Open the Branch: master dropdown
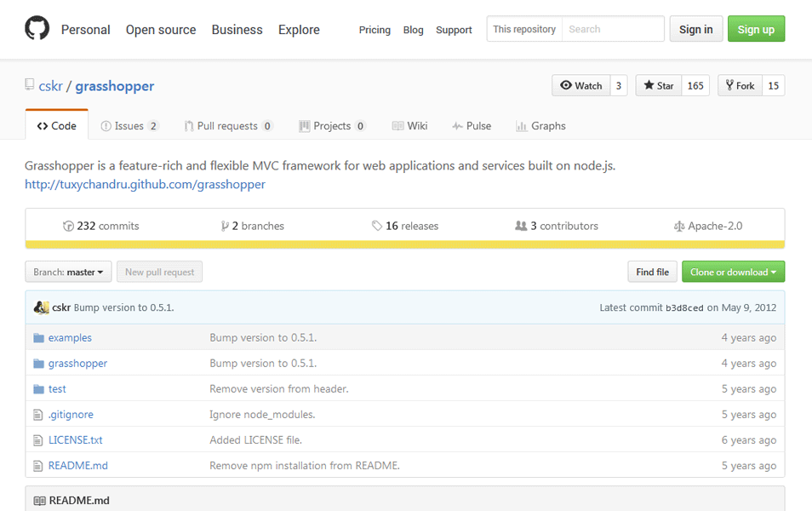Screen dimensions: 812x511 click(x=68, y=272)
